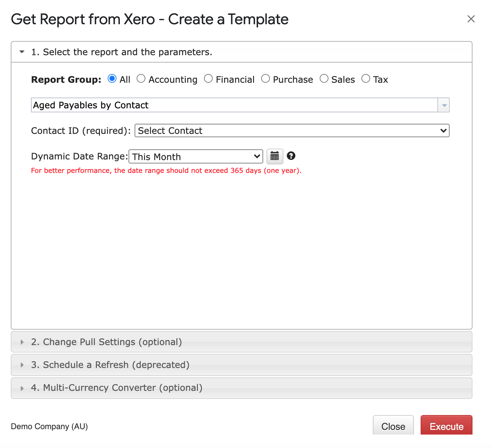This screenshot has width=492, height=448.
Task: Collapse section 1 Select the report and parameters
Action: (x=242, y=52)
